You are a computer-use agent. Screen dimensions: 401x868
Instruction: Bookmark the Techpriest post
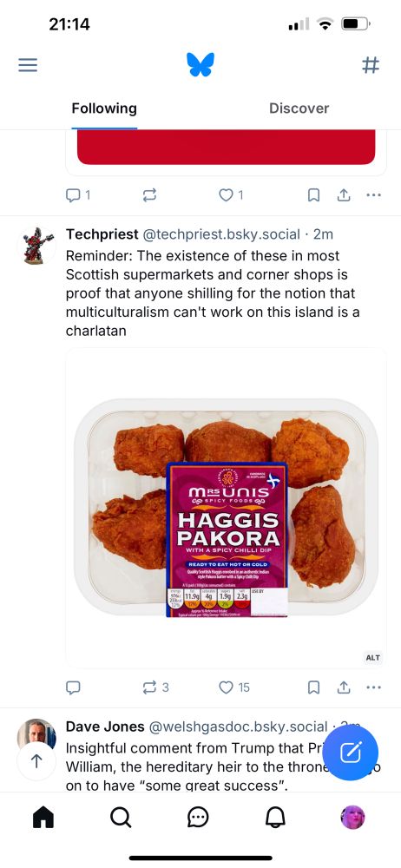[x=313, y=687]
